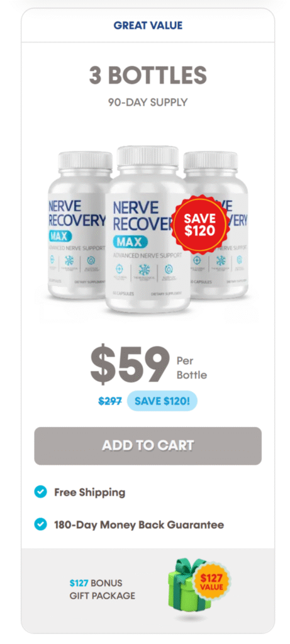Click the 180-Day Money Back Guarantee checkmark
Image resolution: width=290 pixels, height=644 pixels.
pyautogui.click(x=40, y=525)
